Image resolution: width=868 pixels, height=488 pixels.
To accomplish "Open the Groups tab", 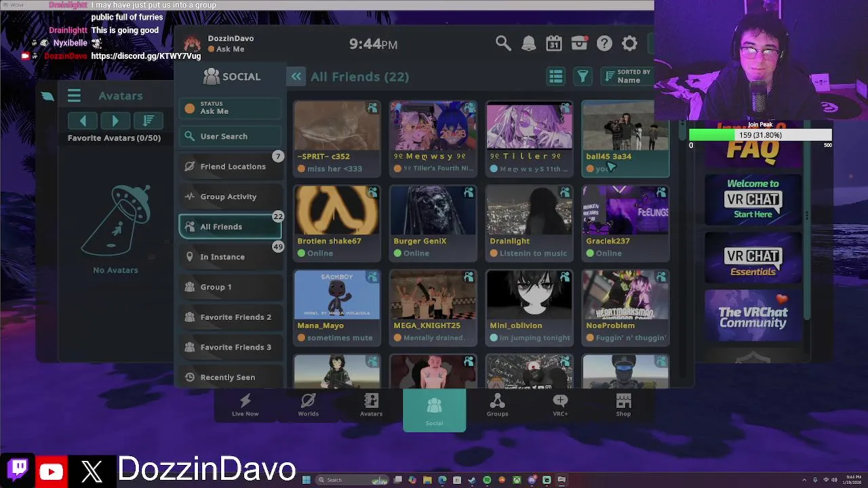I will coord(497,405).
